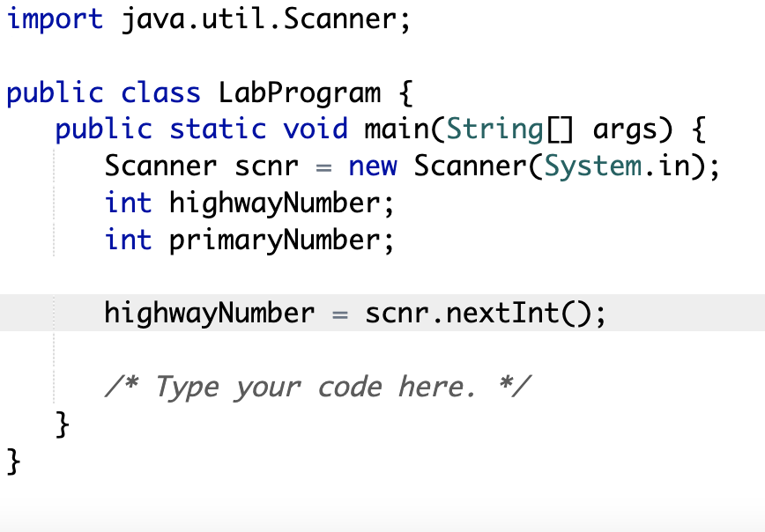The image size is (765, 532).
Task: Select the String type in main parameters
Action: (x=495, y=129)
